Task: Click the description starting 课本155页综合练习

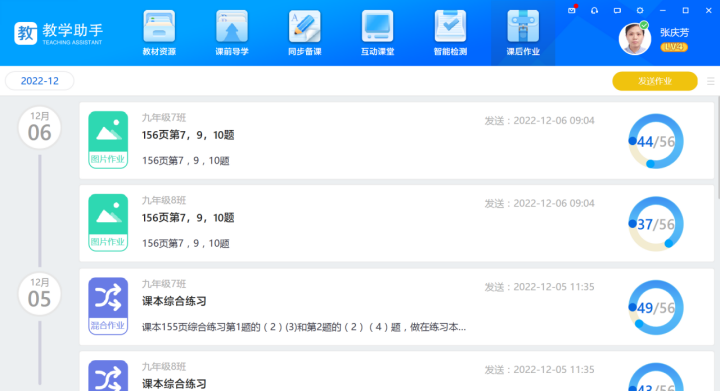Action: (304, 327)
